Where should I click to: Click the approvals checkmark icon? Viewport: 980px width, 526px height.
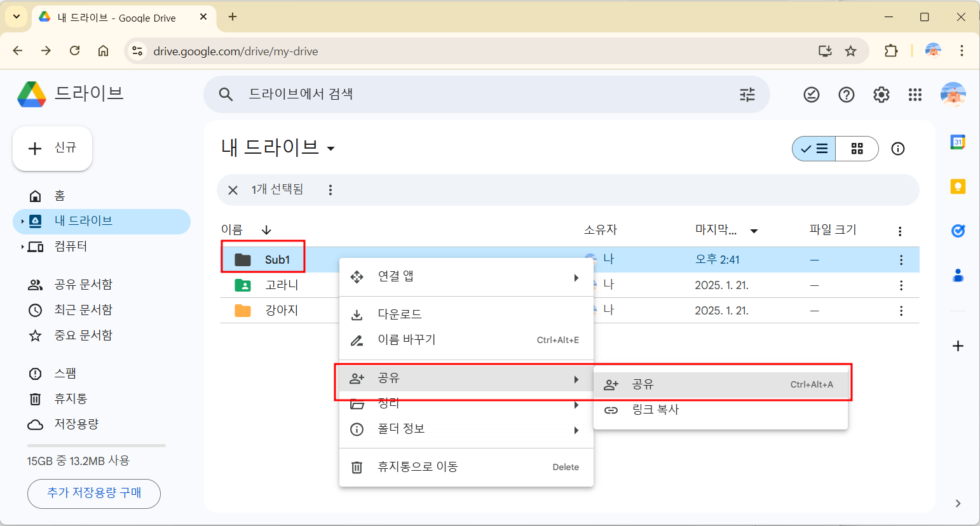coord(811,94)
